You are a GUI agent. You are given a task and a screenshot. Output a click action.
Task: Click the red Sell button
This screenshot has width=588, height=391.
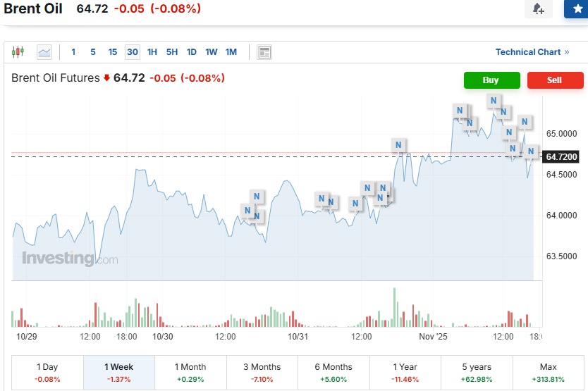pyautogui.click(x=555, y=80)
